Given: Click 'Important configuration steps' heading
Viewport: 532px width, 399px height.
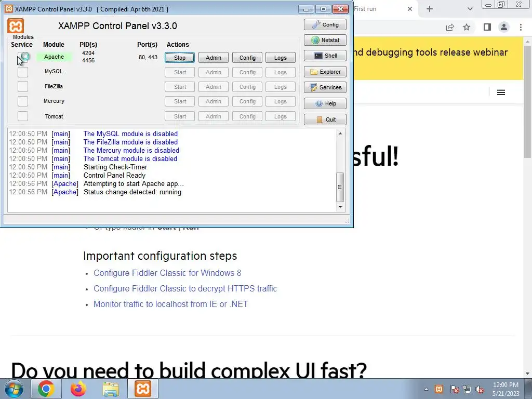Looking at the screenshot, I should pos(160,256).
